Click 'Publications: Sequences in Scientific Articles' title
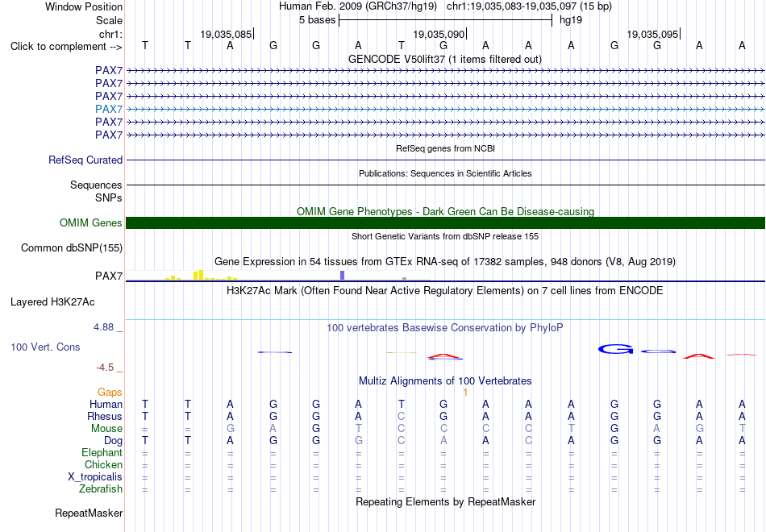766x532 pixels. tap(445, 173)
